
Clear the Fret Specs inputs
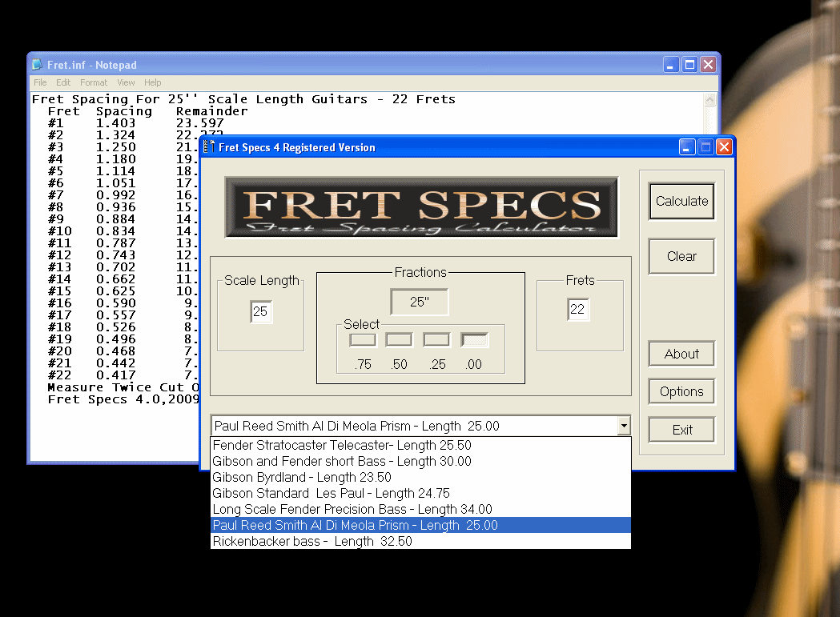(x=681, y=257)
